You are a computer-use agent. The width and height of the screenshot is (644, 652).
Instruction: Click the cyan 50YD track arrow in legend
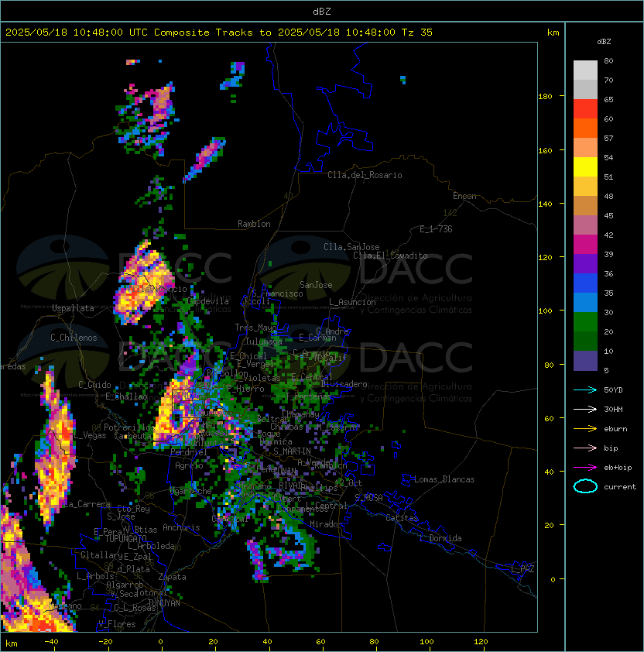585,389
